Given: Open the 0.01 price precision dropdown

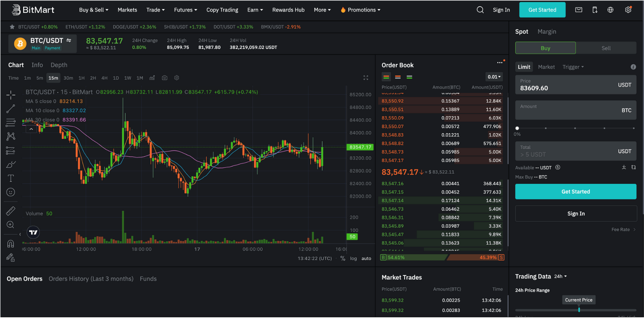Looking at the screenshot, I should click(x=494, y=77).
